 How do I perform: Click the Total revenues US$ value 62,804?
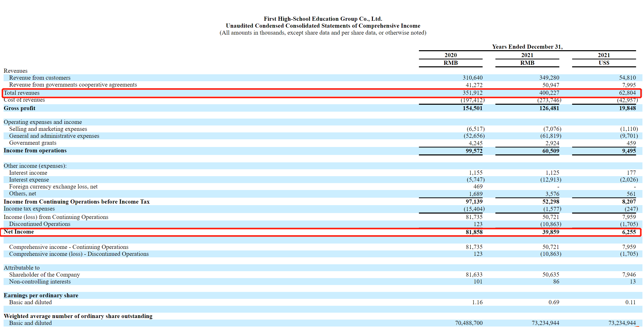[x=627, y=93]
